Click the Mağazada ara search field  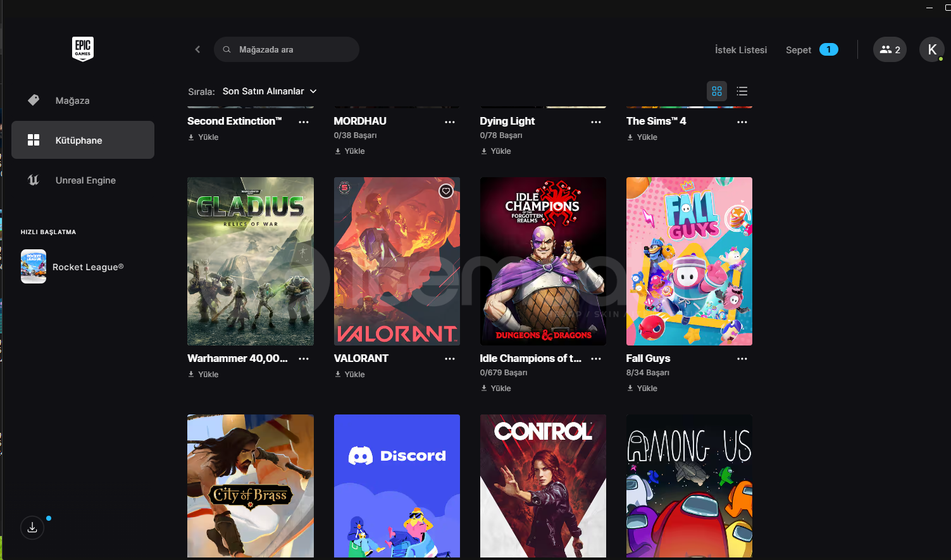pos(287,49)
